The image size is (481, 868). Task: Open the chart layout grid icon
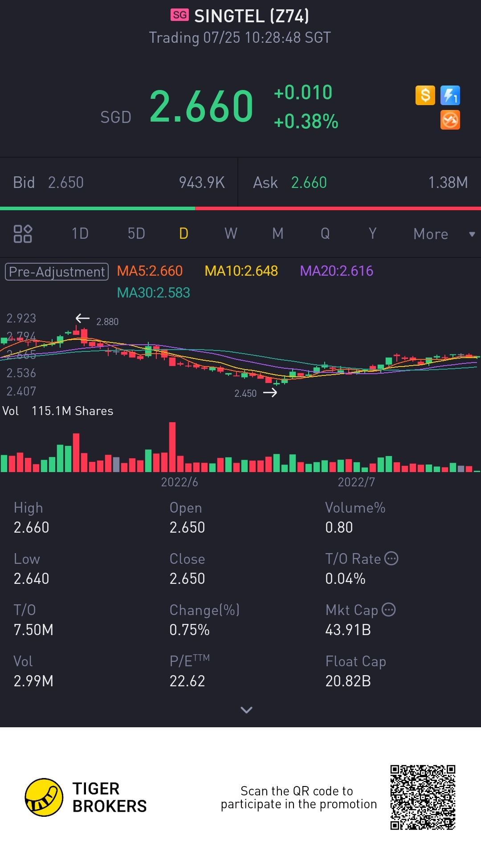tap(23, 234)
